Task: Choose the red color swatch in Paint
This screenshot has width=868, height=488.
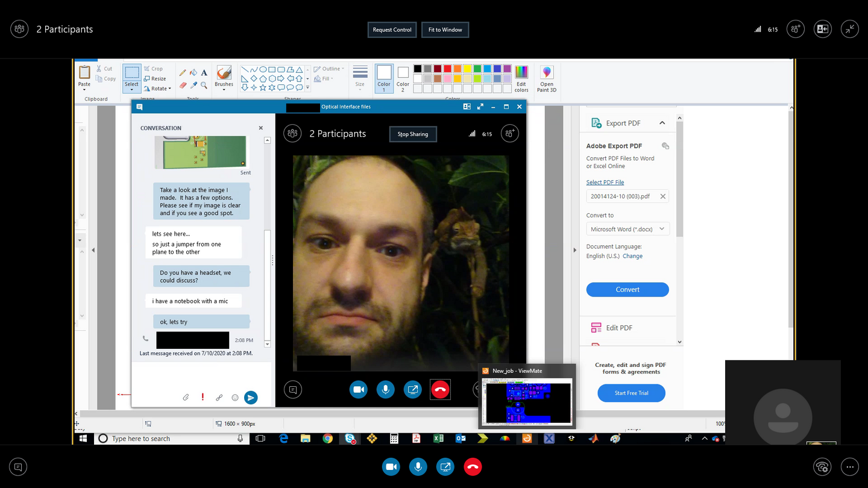Action: [447, 69]
